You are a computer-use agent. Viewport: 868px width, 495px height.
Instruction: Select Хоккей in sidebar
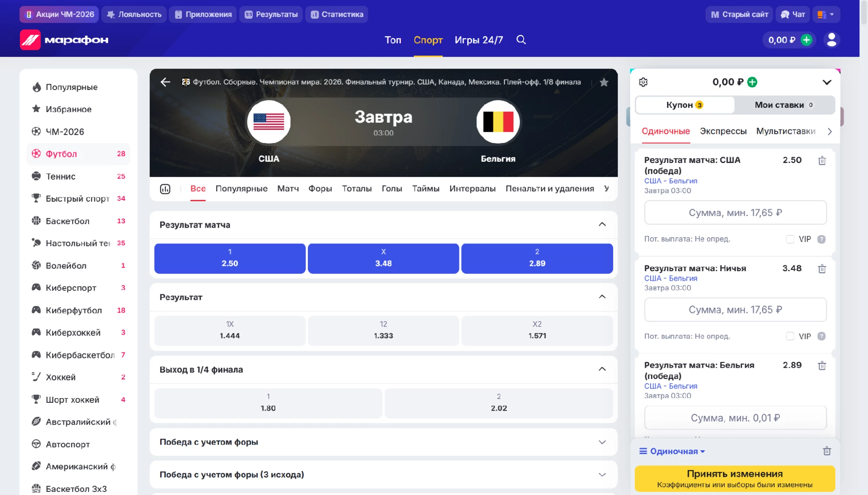pos(78,377)
